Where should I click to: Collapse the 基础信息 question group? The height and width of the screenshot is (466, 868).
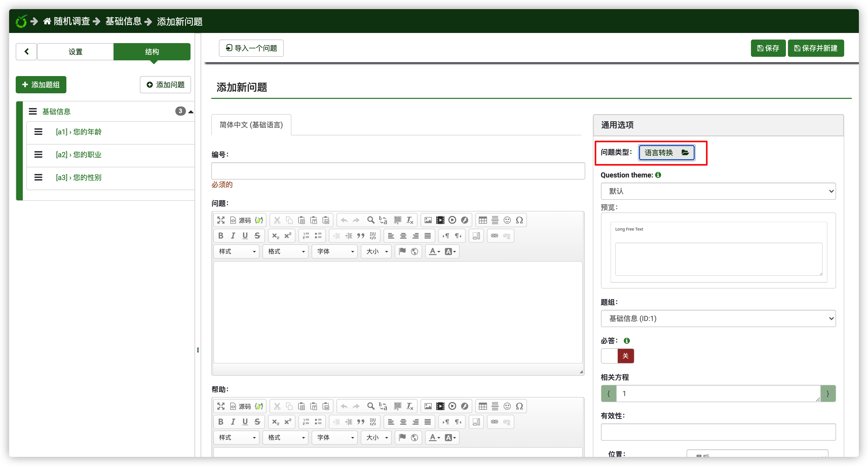point(191,112)
